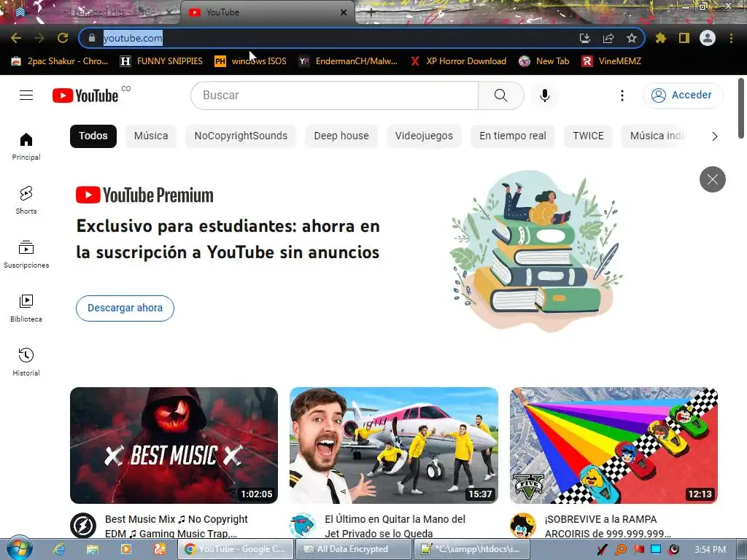This screenshot has height=560, width=747.
Task: Launch Internet Explorer from taskbar
Action: 58,549
